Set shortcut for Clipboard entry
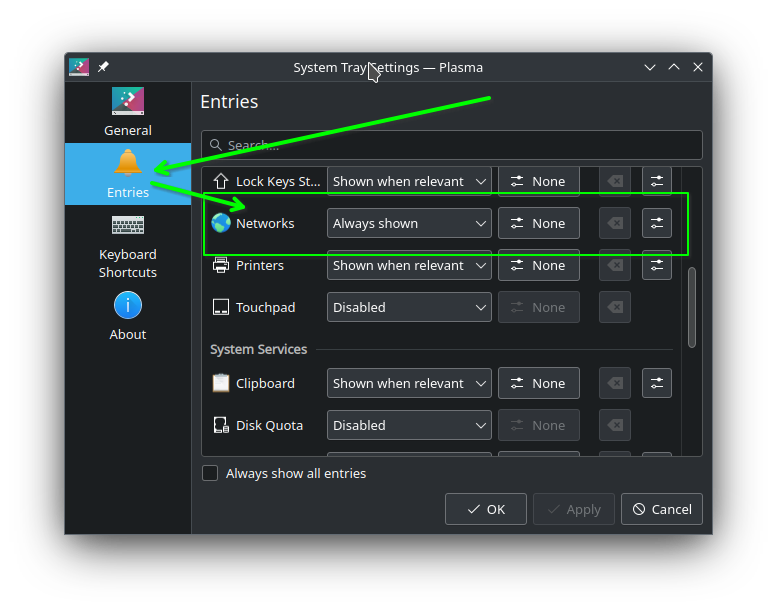 539,383
